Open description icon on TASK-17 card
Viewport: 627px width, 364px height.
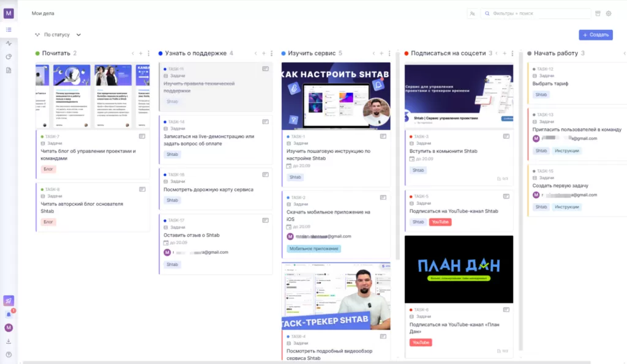coord(266,220)
